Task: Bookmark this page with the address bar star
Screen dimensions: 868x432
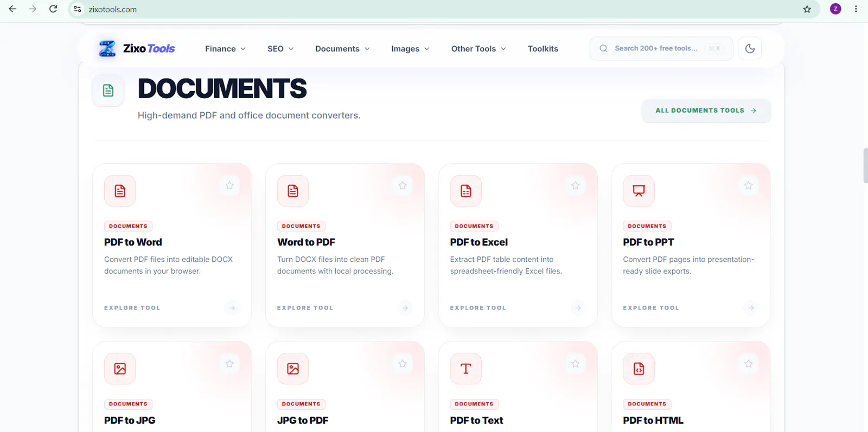Action: [807, 9]
